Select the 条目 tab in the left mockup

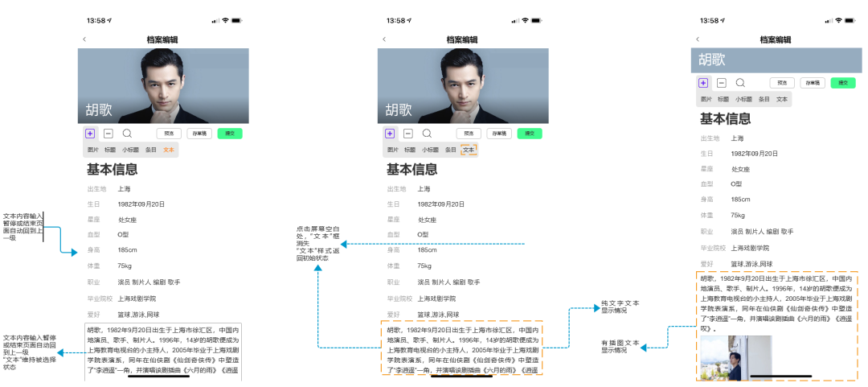(151, 150)
